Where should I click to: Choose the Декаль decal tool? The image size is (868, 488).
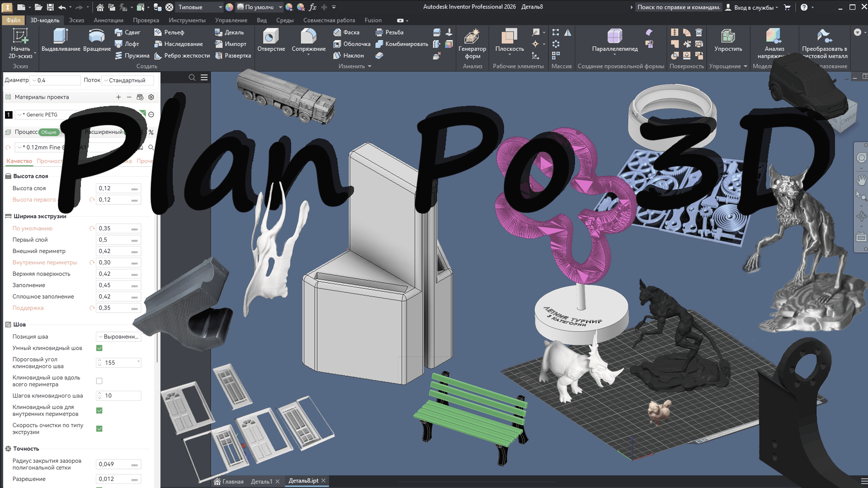point(229,33)
